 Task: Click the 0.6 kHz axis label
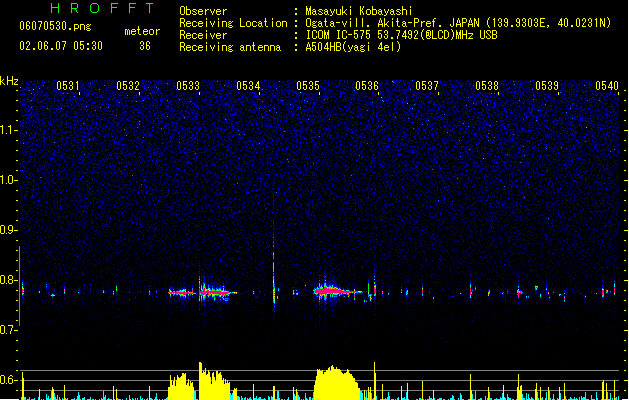click(8, 380)
